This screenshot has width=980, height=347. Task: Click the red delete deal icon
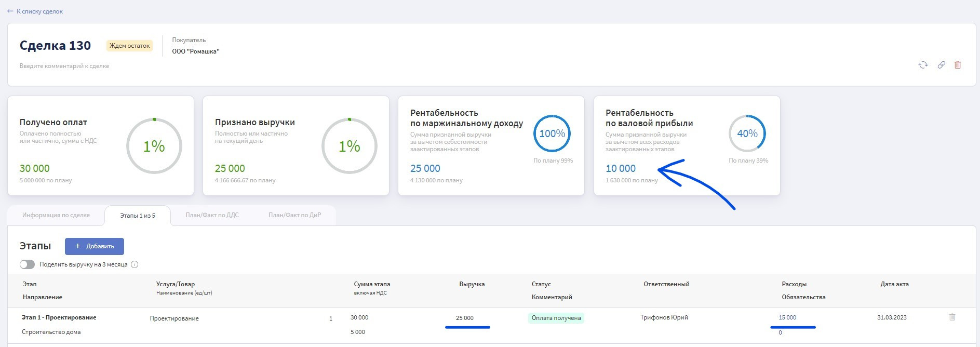(x=958, y=65)
